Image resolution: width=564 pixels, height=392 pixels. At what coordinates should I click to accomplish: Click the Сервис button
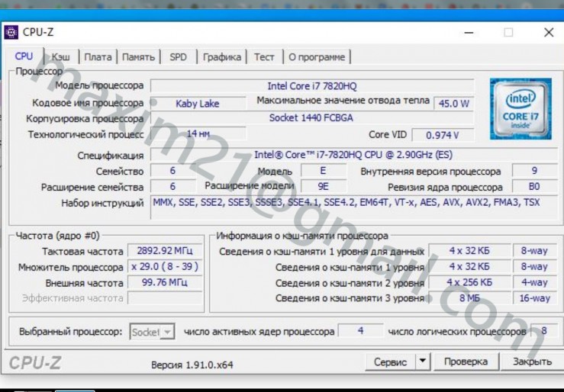point(390,361)
